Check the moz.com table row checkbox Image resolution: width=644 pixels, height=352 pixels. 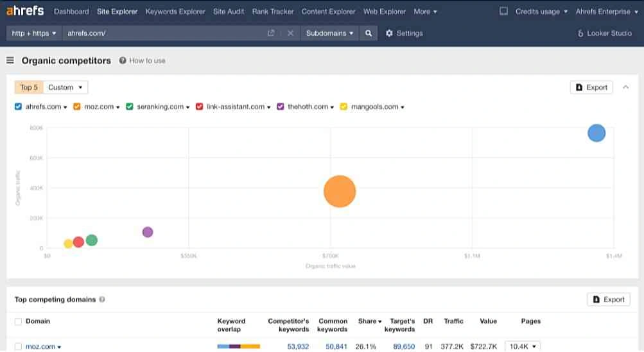[x=18, y=347]
